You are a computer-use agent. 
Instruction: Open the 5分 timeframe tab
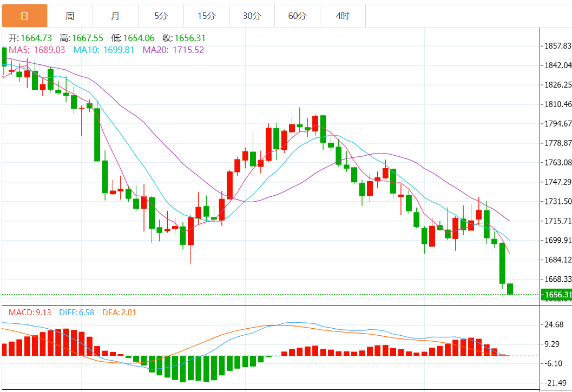click(161, 16)
